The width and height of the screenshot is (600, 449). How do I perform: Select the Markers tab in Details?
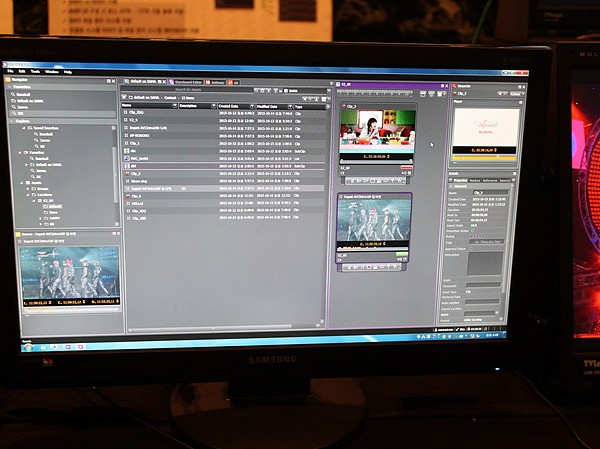(x=474, y=180)
